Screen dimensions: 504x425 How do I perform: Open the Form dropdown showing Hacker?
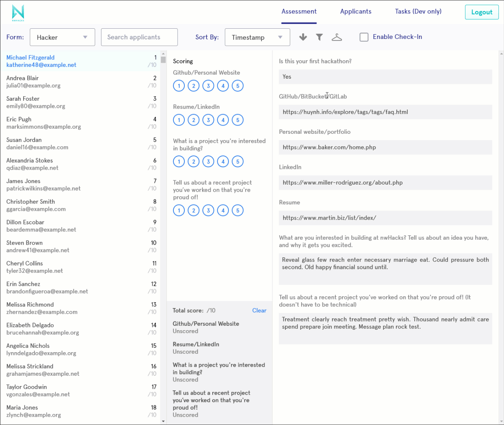(63, 37)
